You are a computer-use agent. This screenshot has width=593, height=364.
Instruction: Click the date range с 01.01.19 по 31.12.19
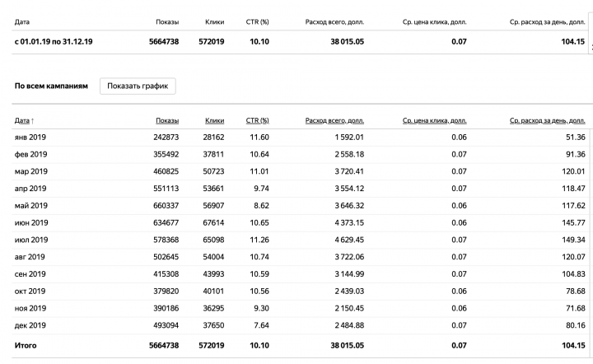point(54,41)
